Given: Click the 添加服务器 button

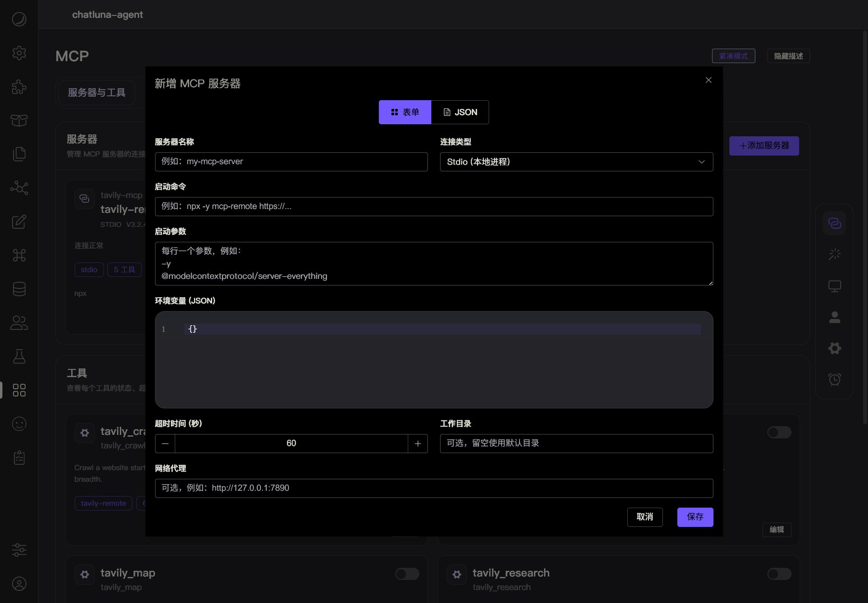Looking at the screenshot, I should (x=764, y=145).
